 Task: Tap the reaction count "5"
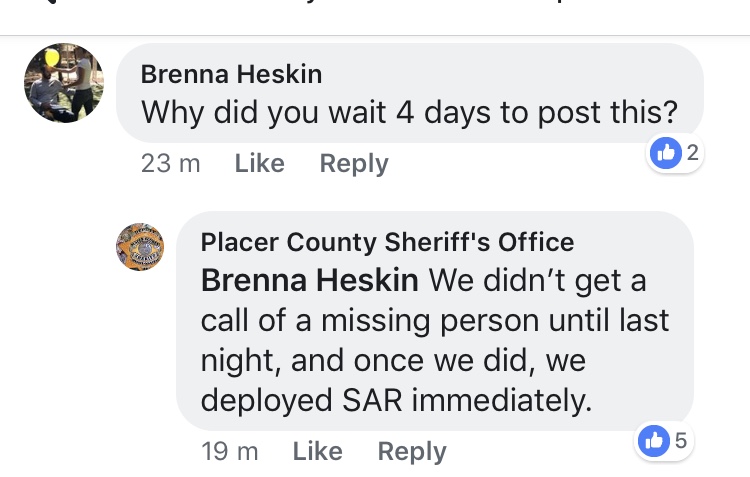[x=680, y=440]
